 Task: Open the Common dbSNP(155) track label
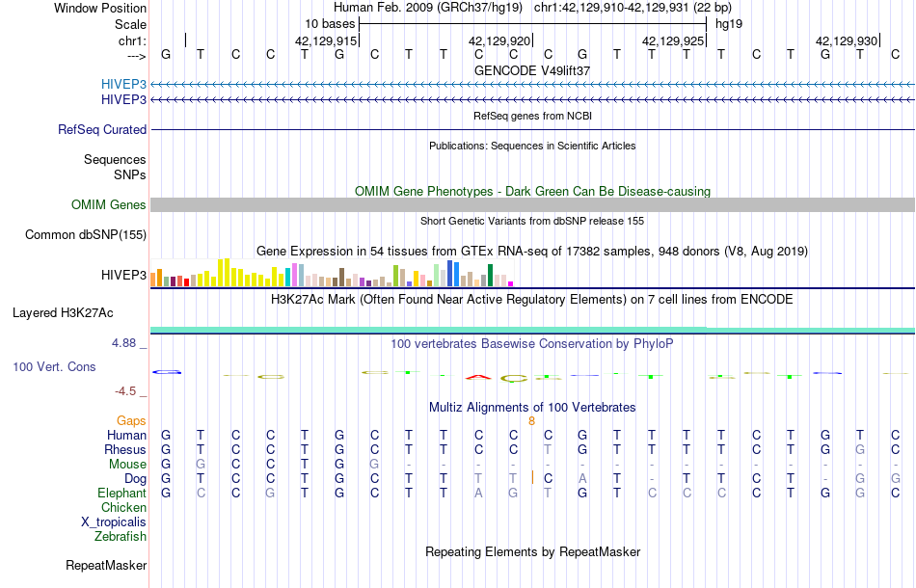[85, 235]
